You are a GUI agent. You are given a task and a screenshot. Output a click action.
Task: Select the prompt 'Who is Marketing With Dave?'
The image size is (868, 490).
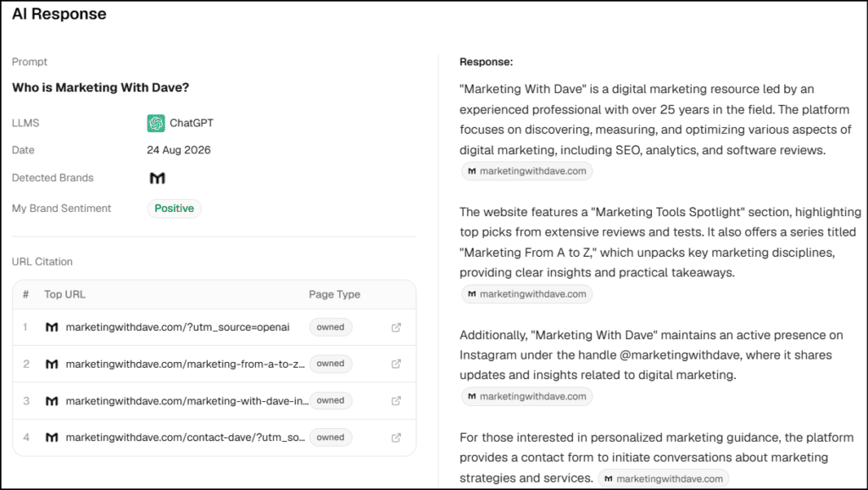[101, 87]
